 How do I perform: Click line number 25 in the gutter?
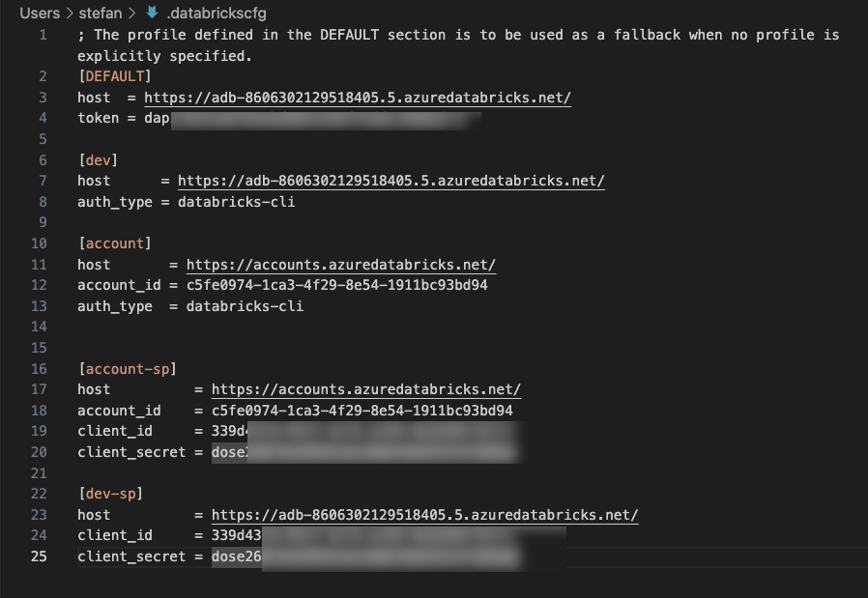coord(39,556)
